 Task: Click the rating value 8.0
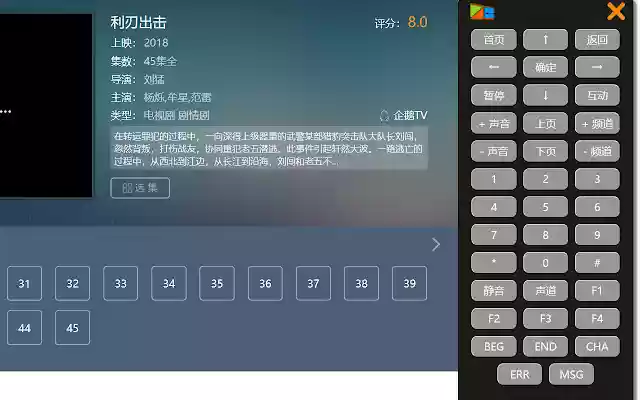(418, 22)
